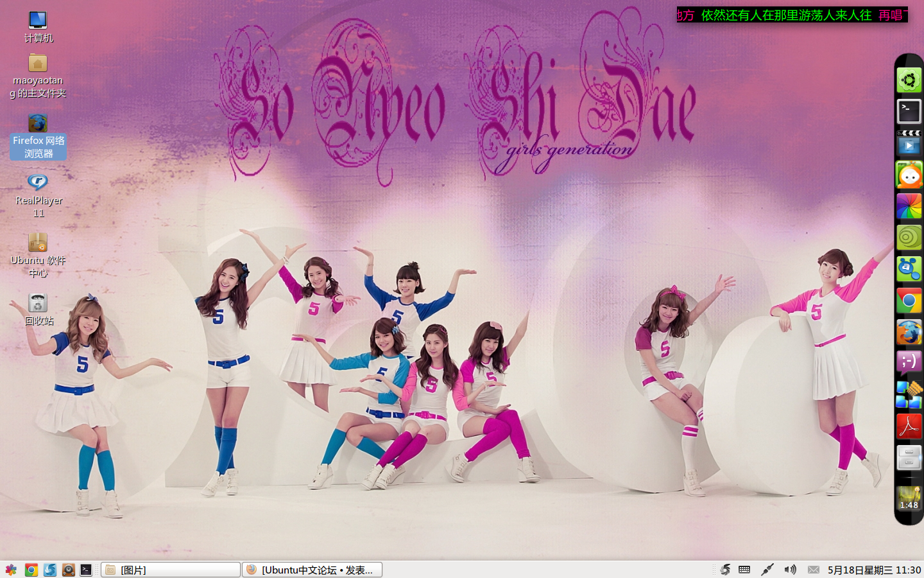
Task: Switch to the Ubuntu中文论坛 Firefox taskbar window
Action: [312, 570]
